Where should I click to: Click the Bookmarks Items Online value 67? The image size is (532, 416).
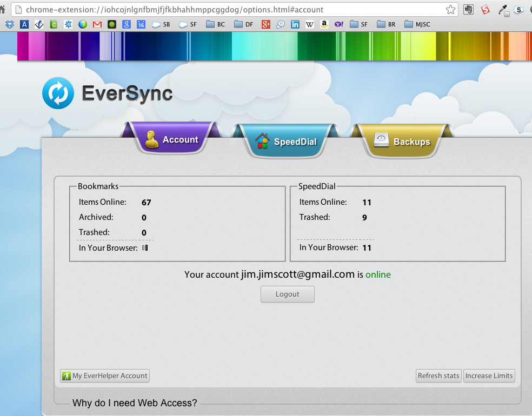coord(146,203)
